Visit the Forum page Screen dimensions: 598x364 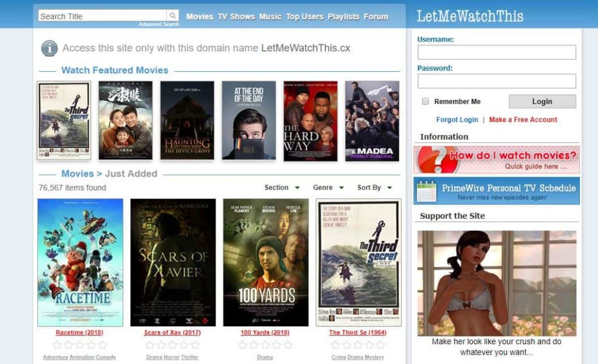376,16
